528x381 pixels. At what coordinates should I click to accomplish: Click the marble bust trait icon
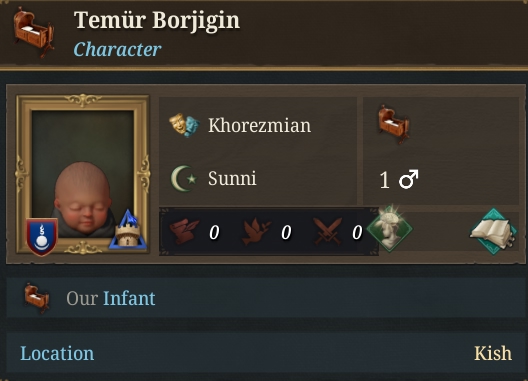pos(390,229)
